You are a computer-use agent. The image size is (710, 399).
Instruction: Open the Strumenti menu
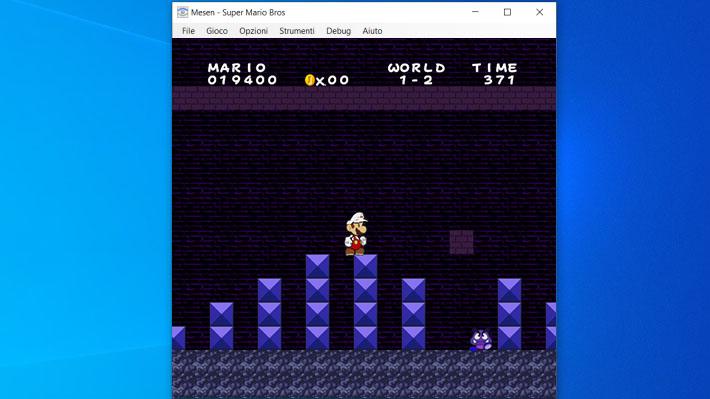[297, 31]
